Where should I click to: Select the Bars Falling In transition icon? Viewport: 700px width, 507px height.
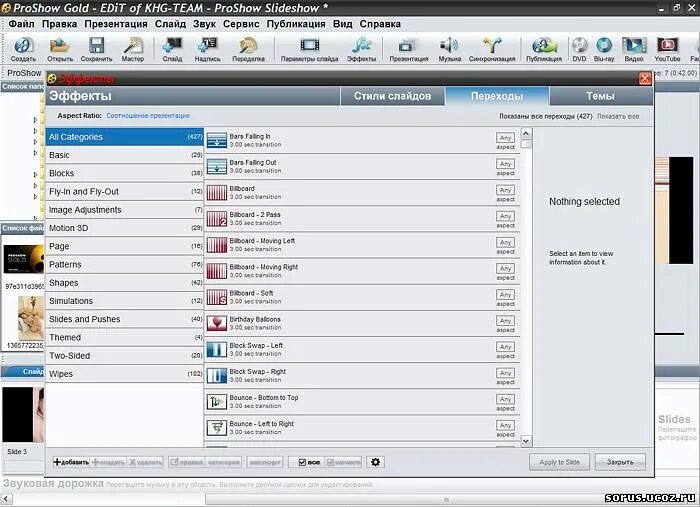tap(217, 140)
